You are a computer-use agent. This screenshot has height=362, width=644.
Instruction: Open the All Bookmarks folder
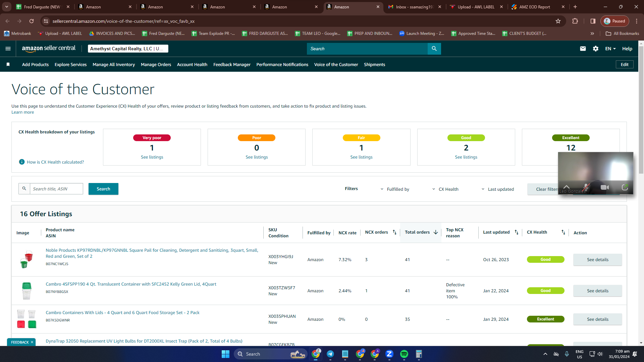coord(623,34)
